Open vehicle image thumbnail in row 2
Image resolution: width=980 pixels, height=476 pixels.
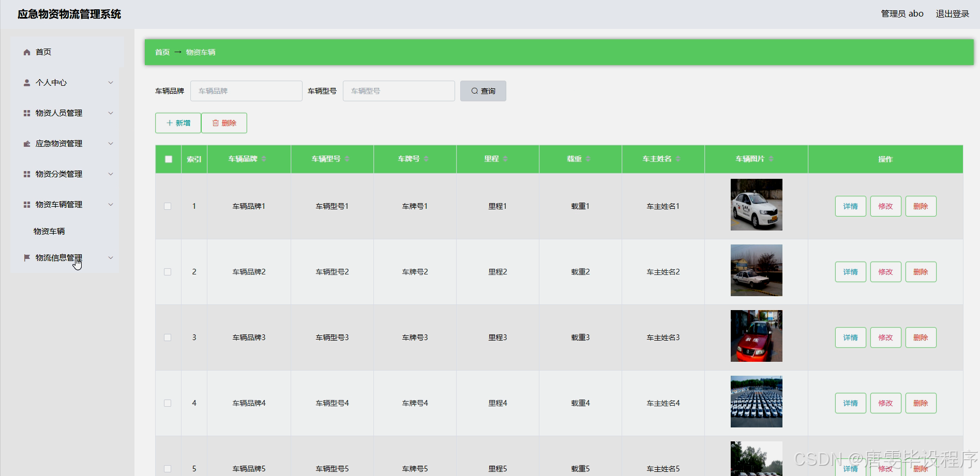(756, 270)
